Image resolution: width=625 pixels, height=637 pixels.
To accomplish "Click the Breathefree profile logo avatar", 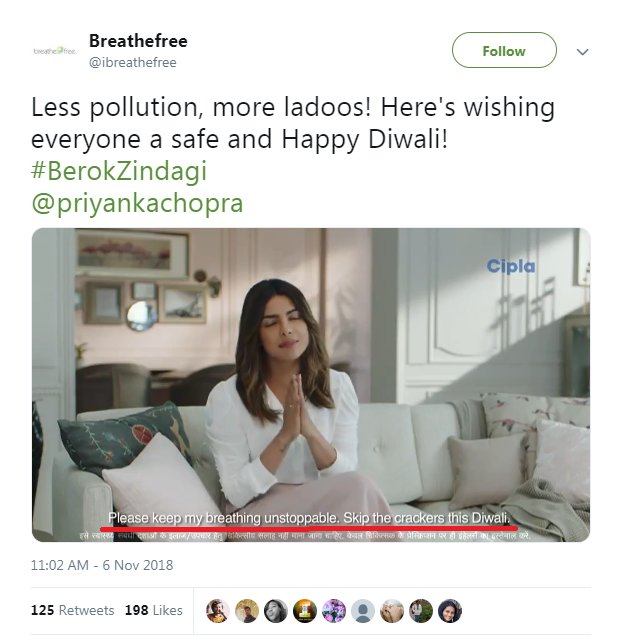I will (54, 50).
